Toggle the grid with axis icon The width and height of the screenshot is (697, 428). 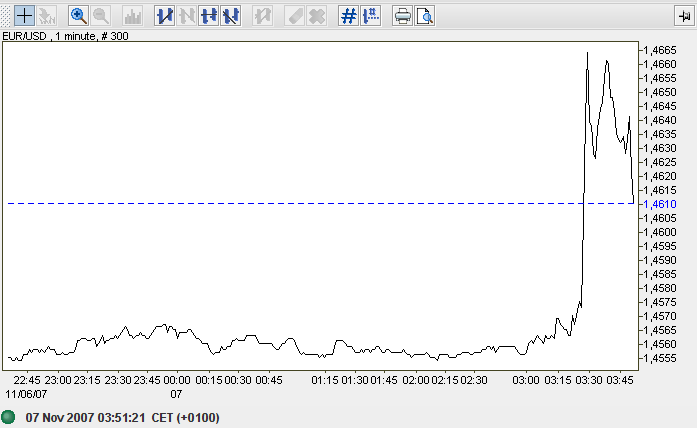(371, 16)
